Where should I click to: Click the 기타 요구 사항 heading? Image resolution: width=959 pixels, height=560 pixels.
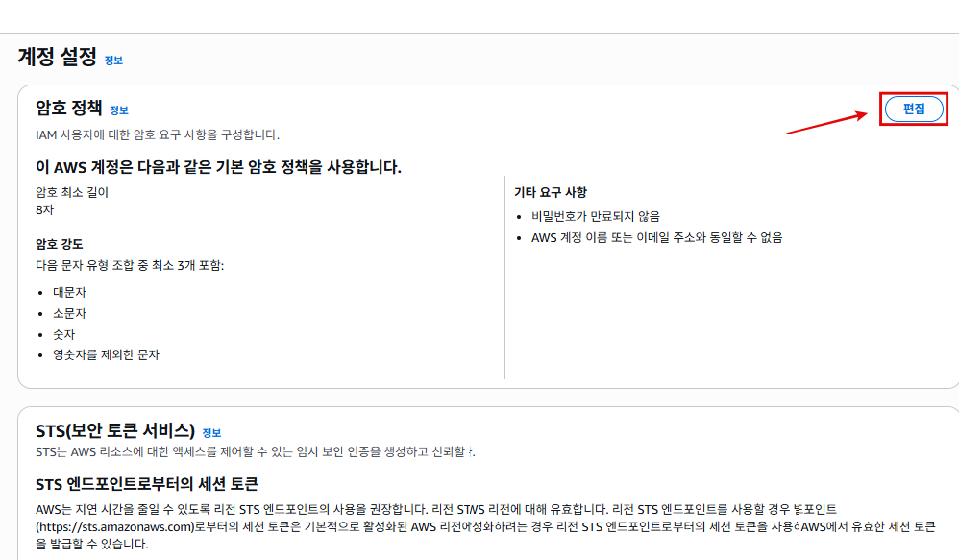point(551,192)
